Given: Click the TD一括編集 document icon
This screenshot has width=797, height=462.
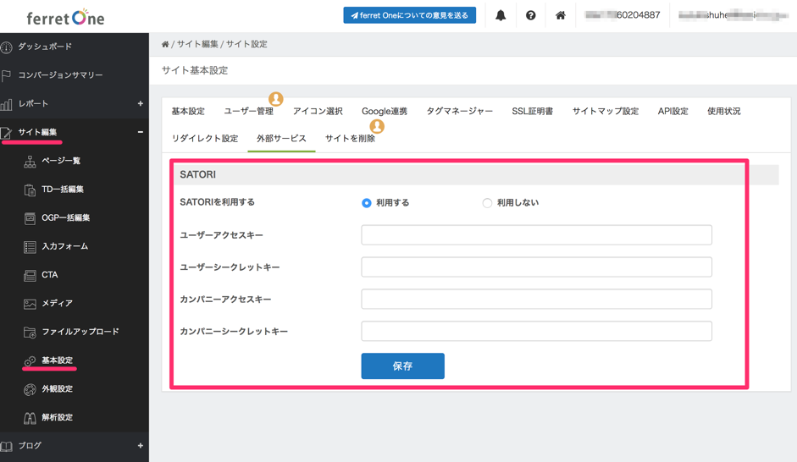Looking at the screenshot, I should click(x=30, y=190).
